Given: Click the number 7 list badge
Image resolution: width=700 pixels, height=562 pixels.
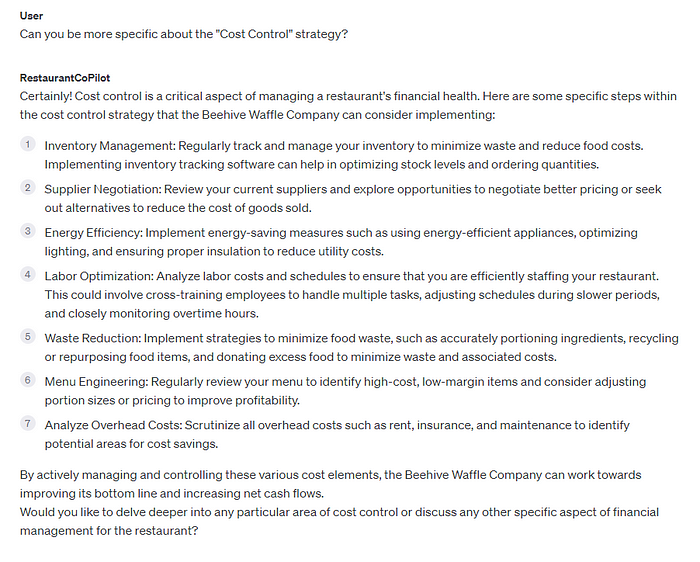Looking at the screenshot, I should coord(28,423).
